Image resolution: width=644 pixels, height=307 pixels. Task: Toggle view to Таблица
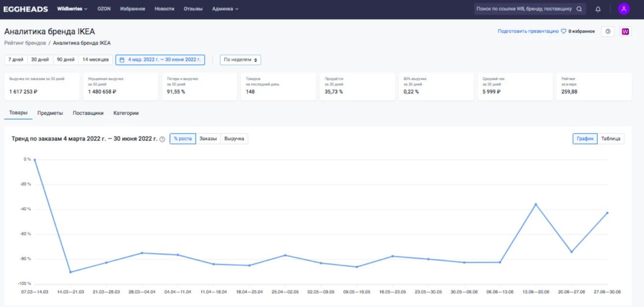[x=610, y=139]
